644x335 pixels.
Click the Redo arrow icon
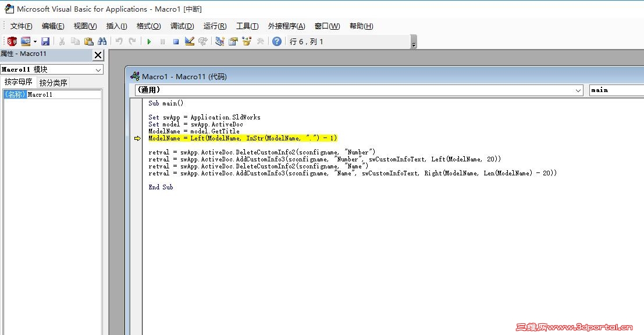click(132, 41)
